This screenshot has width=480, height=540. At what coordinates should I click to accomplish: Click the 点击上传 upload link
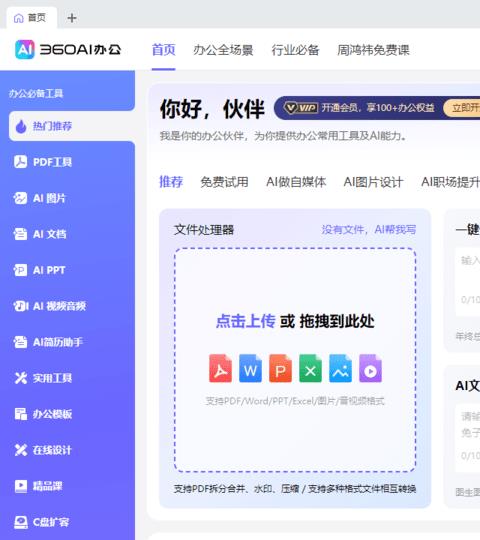pos(246,321)
